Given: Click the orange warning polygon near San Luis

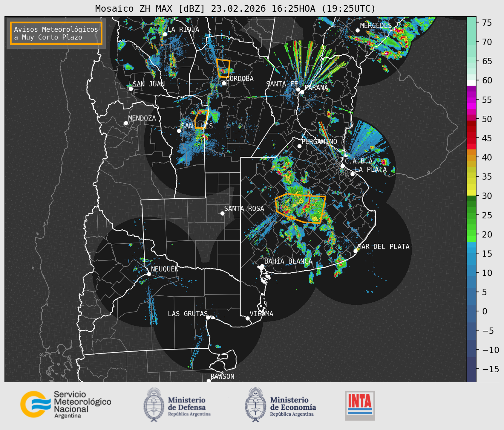Looking at the screenshot, I should [x=201, y=119].
